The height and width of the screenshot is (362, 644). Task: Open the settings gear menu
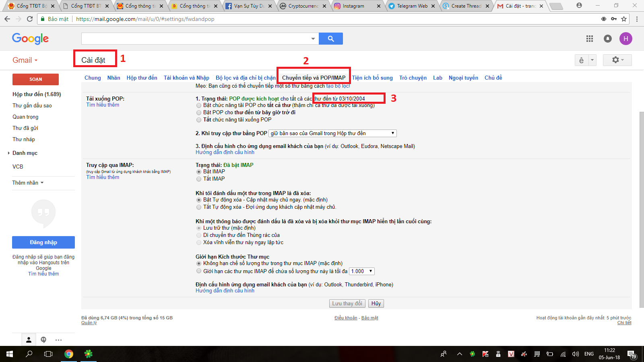[617, 60]
